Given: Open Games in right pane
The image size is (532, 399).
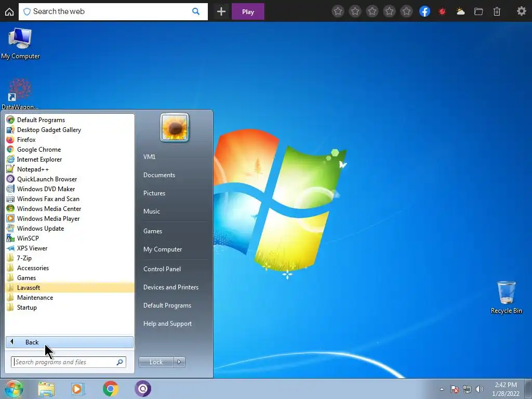Looking at the screenshot, I should (153, 231).
